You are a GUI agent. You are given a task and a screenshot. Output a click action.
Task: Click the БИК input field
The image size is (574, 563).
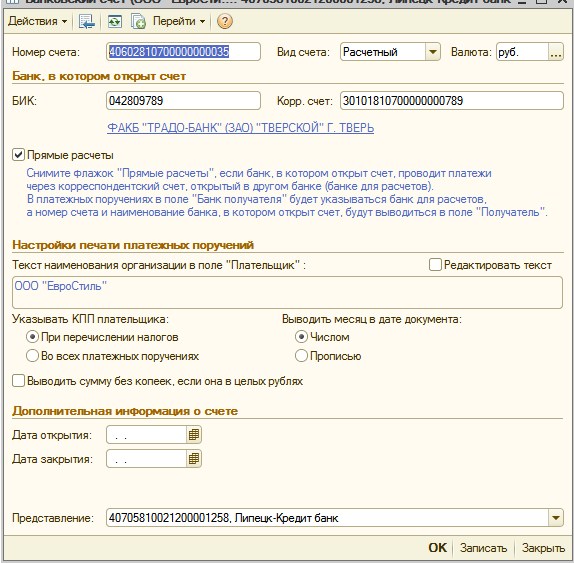point(183,100)
